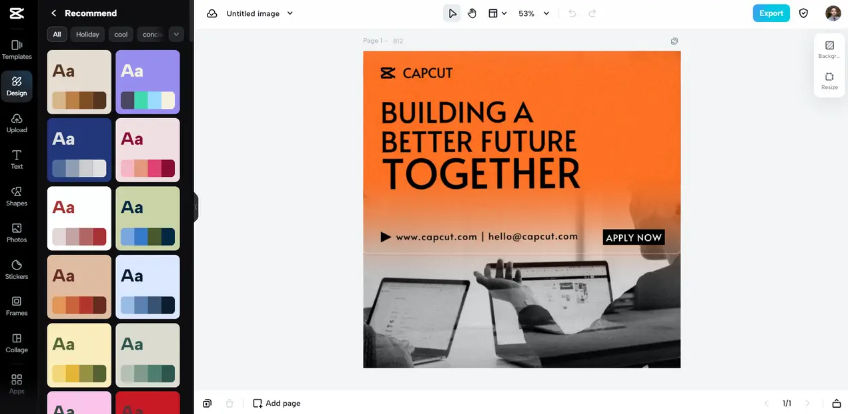Apply the pink theme with maroon Aa

[148, 150]
